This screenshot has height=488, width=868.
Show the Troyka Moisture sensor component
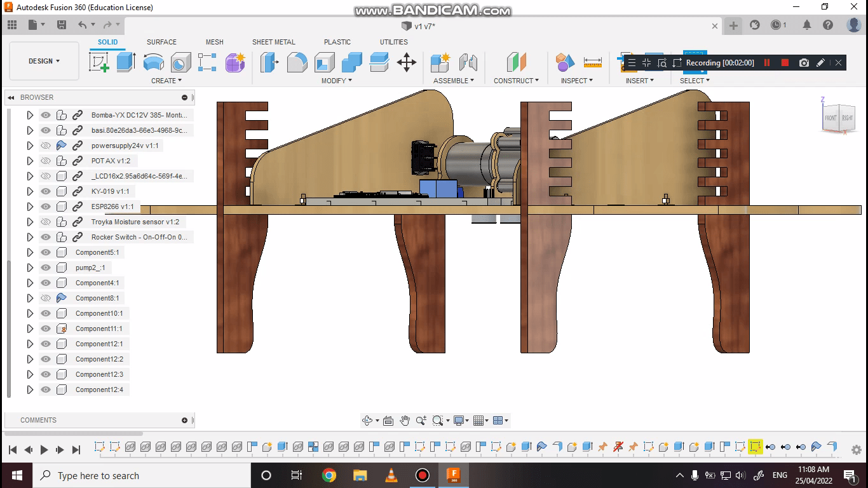[45, 221]
